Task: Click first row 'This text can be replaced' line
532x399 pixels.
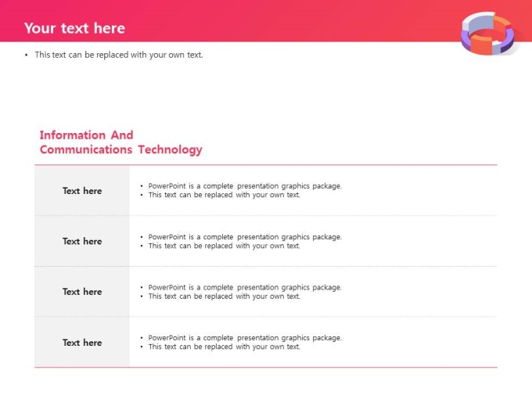Action: point(225,195)
